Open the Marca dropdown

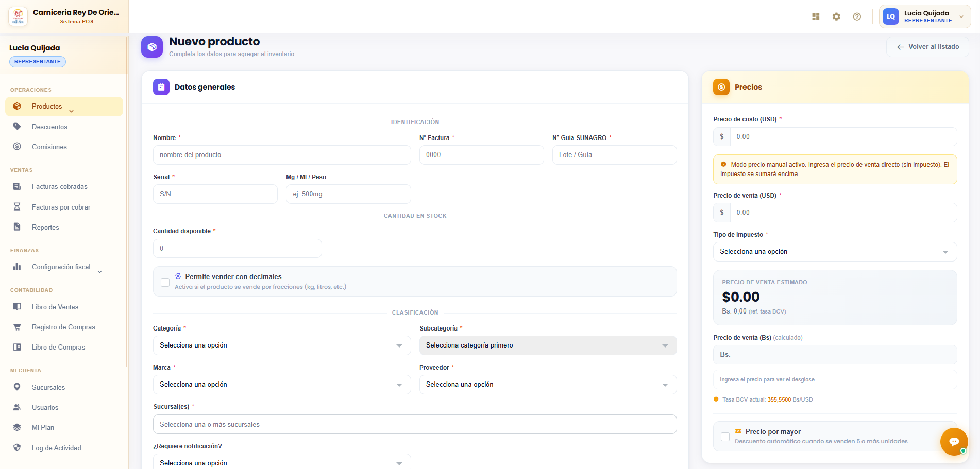click(x=282, y=385)
